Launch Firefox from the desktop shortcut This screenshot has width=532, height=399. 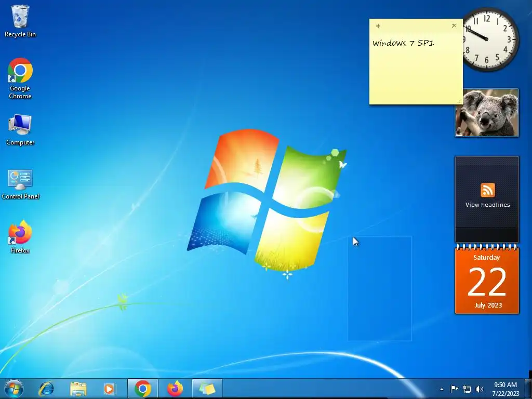[20, 237]
